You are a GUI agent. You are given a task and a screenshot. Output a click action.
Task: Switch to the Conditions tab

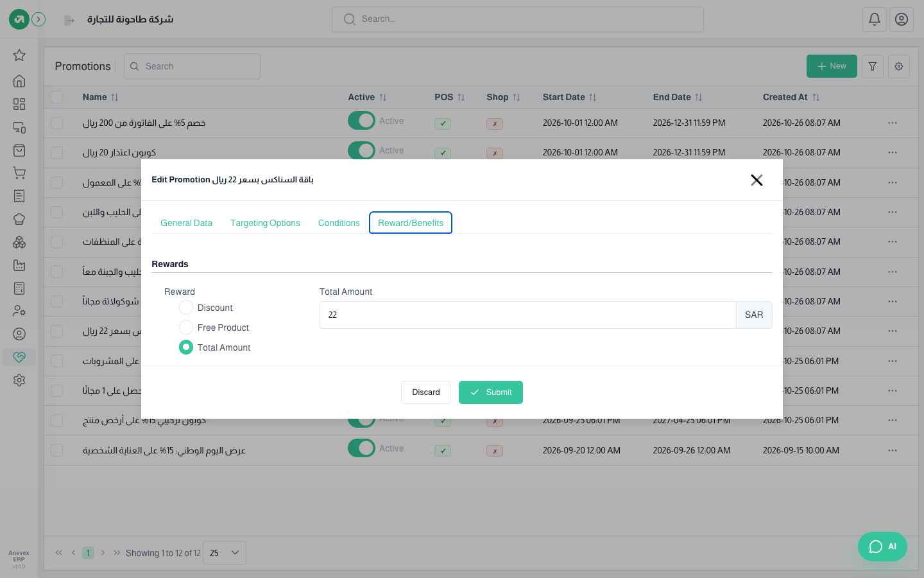(x=339, y=223)
